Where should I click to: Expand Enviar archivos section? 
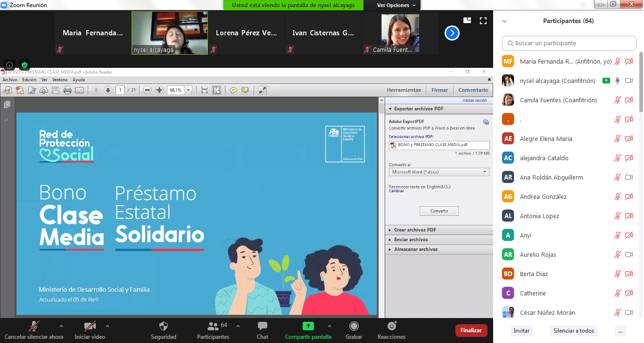438,240
